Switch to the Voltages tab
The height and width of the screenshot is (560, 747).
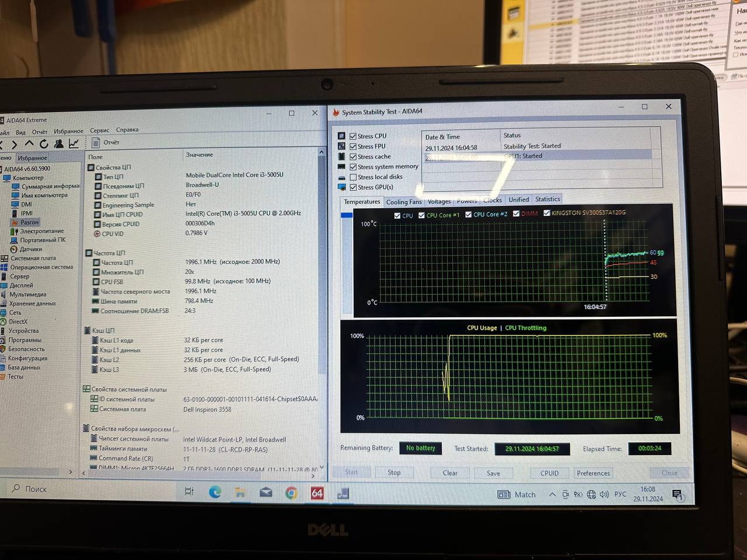coord(439,201)
